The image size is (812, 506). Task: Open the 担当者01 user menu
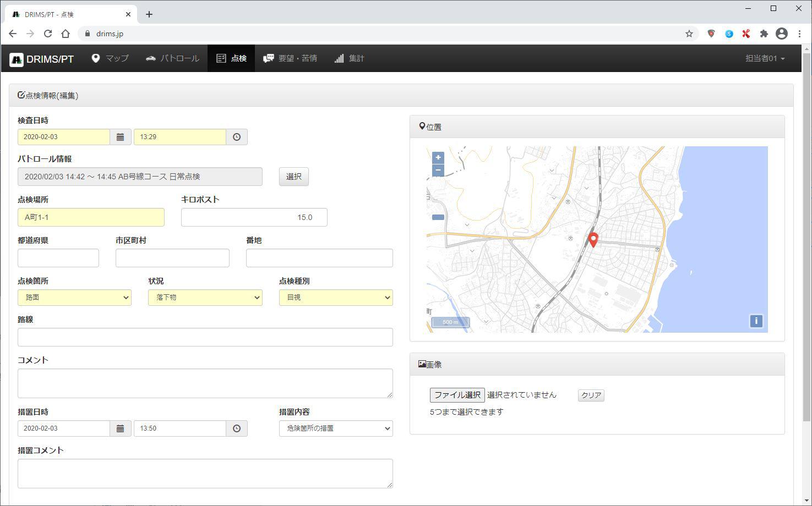[x=765, y=58]
